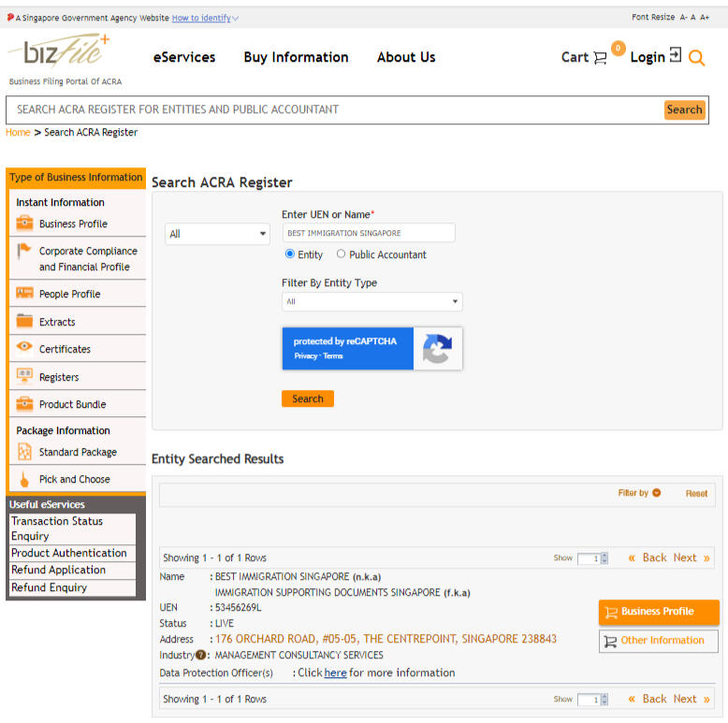The width and height of the screenshot is (728, 723).
Task: Expand the Filter by option
Action: click(639, 493)
